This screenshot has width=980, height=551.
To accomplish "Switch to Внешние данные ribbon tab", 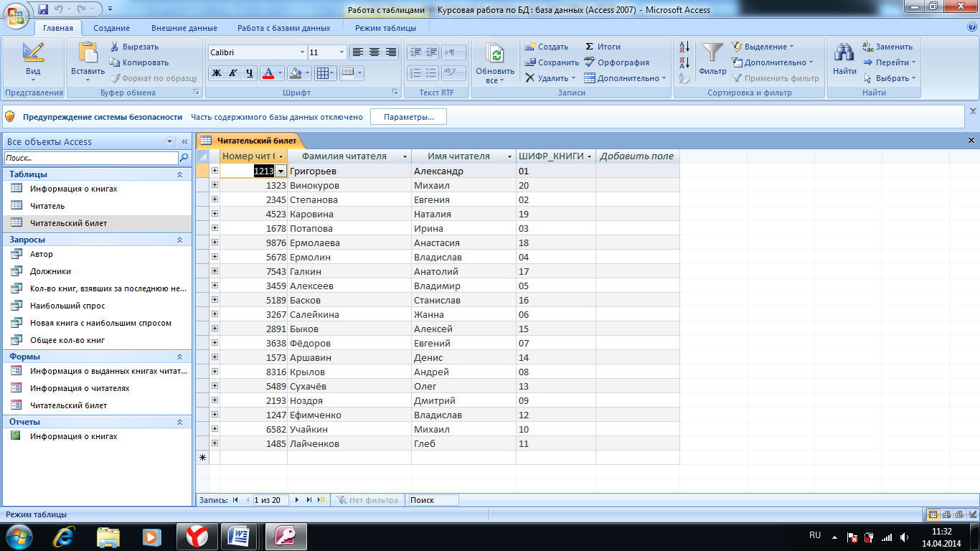I will (184, 28).
